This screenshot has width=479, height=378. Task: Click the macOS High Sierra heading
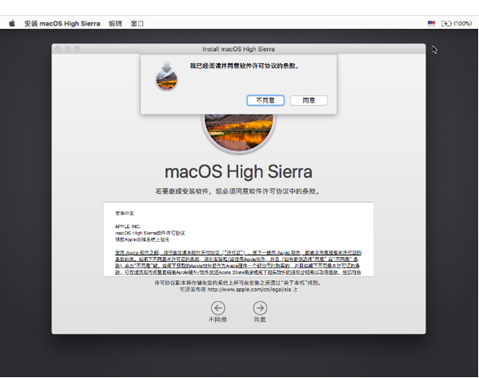(x=239, y=172)
